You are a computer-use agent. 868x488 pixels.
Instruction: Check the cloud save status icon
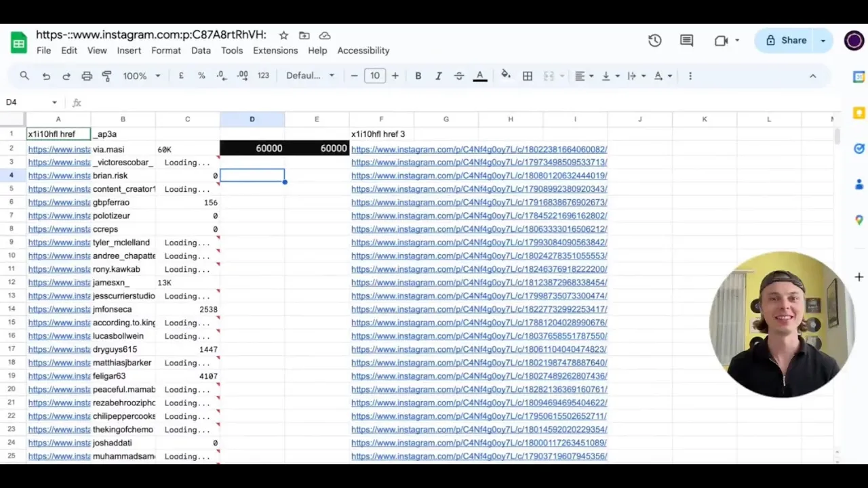point(325,35)
